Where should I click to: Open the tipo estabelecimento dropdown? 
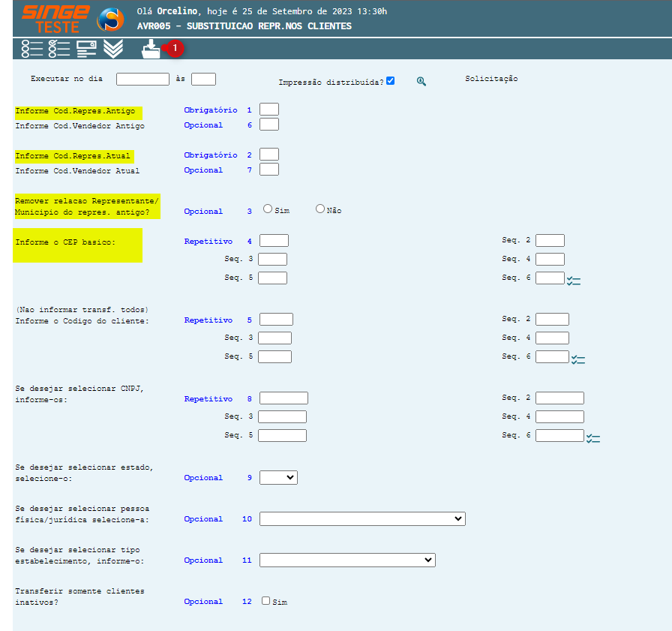tap(347, 560)
